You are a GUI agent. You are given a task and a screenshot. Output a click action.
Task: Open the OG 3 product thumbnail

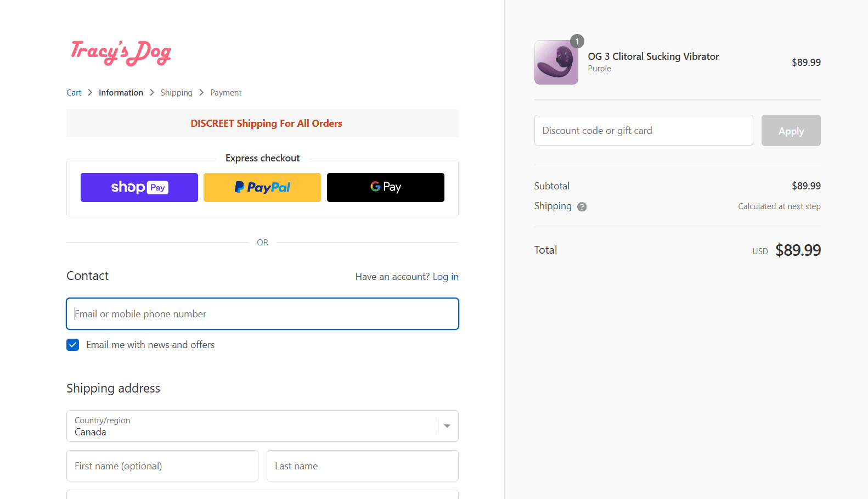click(556, 62)
